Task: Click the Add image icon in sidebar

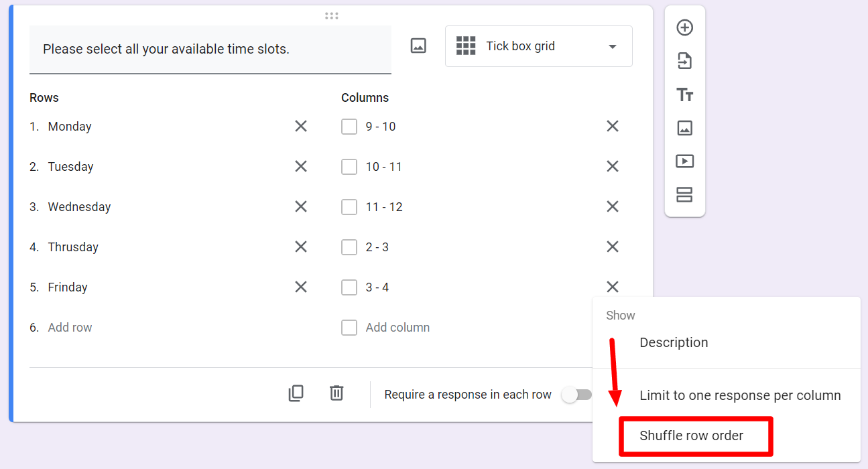Action: click(684, 127)
